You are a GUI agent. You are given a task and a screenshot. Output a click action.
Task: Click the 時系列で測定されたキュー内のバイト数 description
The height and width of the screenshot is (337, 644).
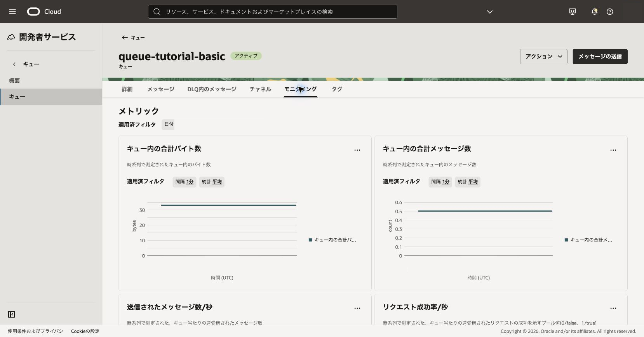coord(169,165)
